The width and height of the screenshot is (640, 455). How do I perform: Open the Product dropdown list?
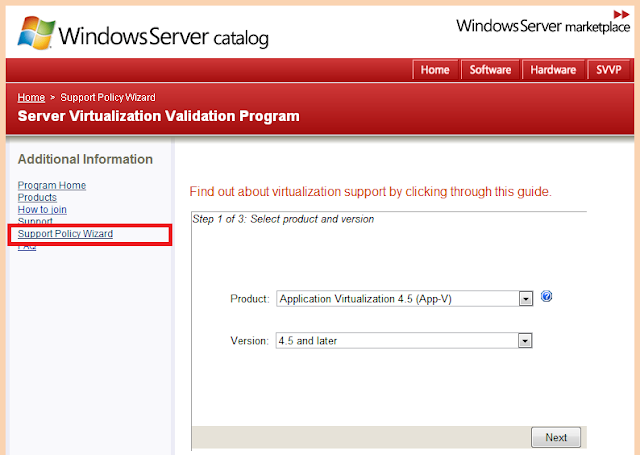click(404, 299)
